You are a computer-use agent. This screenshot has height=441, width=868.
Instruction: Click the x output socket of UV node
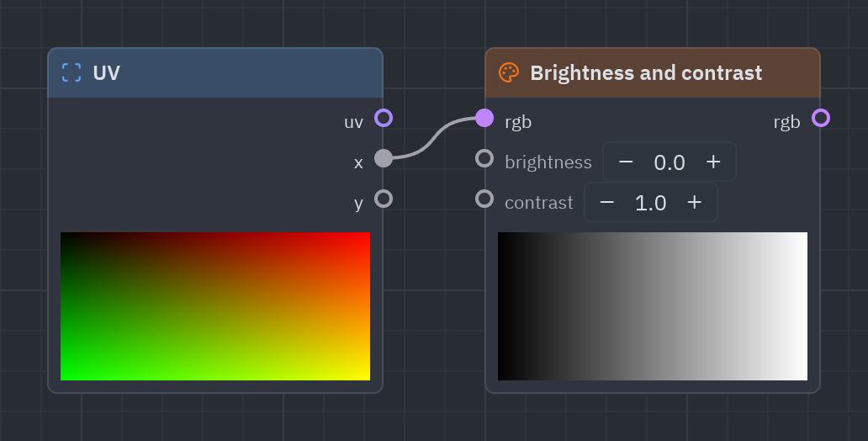(384, 158)
